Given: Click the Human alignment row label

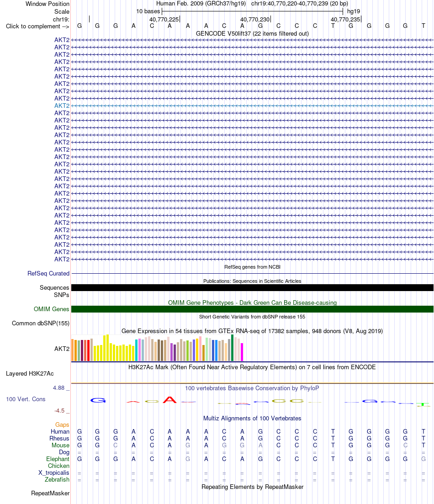Looking at the screenshot, I should pos(60,432).
